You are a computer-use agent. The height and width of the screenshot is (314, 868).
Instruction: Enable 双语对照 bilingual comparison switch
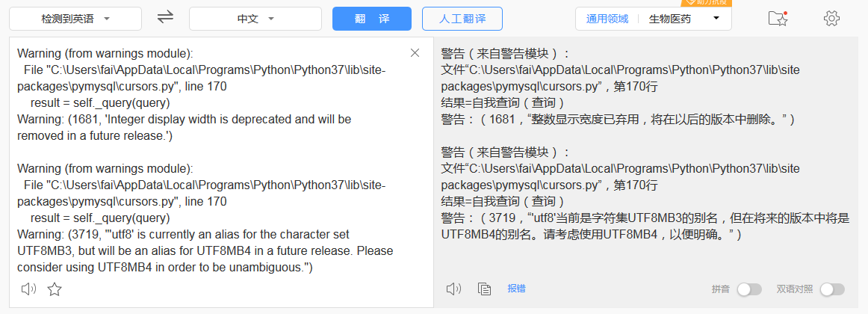[x=832, y=289]
